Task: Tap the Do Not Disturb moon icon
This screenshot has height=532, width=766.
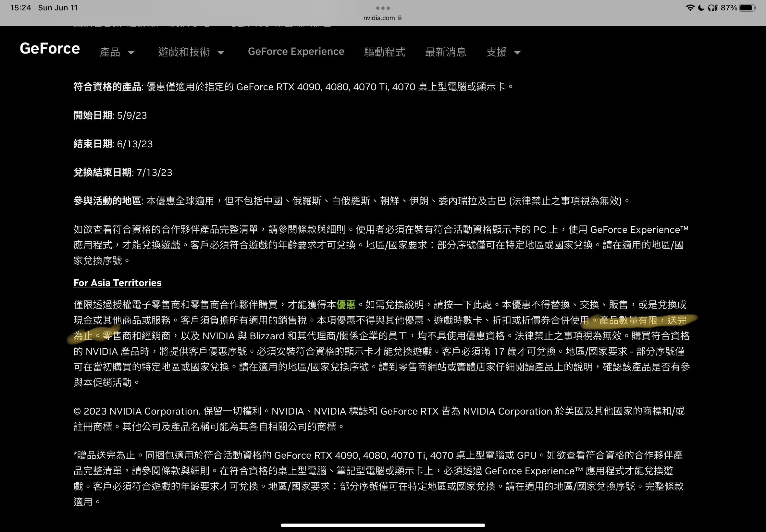Action: click(x=701, y=8)
